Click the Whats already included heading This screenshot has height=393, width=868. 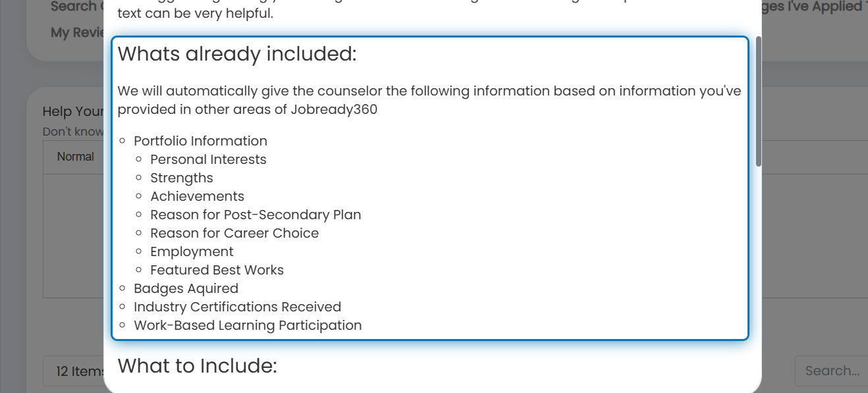coord(237,54)
